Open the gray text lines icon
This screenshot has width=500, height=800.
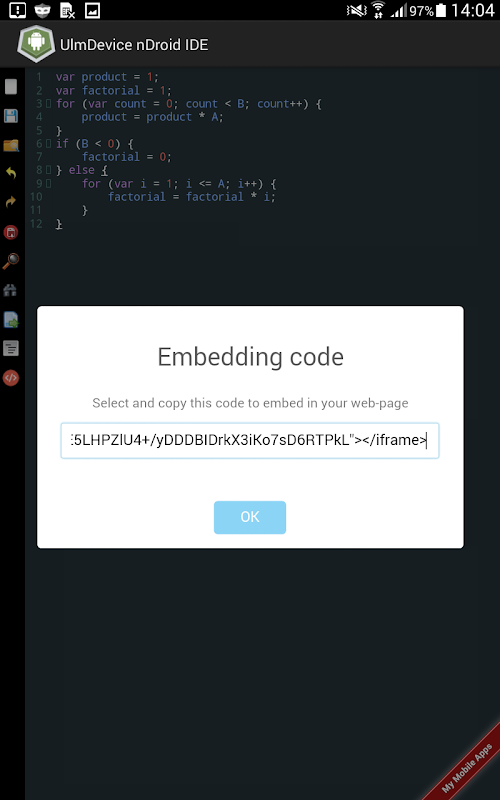click(11, 348)
